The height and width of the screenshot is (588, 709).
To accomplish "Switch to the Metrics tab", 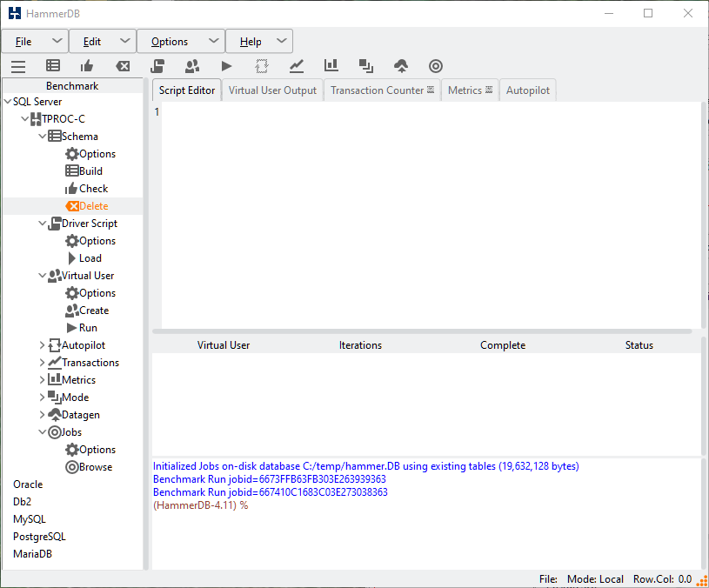I will click(470, 90).
